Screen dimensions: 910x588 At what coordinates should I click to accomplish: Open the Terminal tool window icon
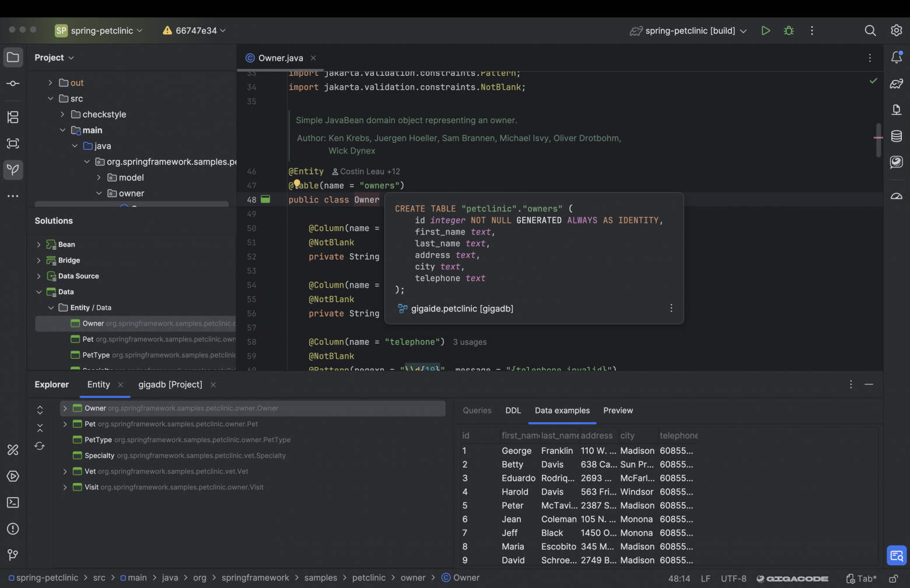click(13, 502)
